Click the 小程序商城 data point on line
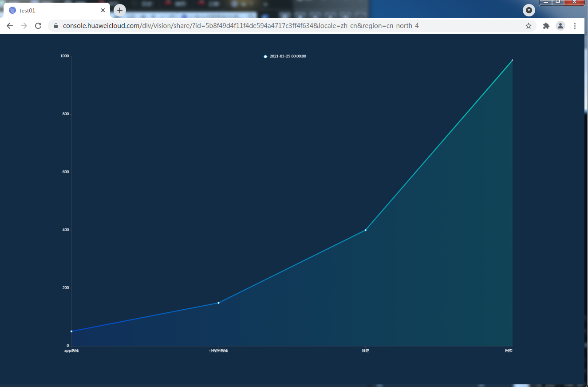Viewport: 588px width, 387px height. coord(218,303)
